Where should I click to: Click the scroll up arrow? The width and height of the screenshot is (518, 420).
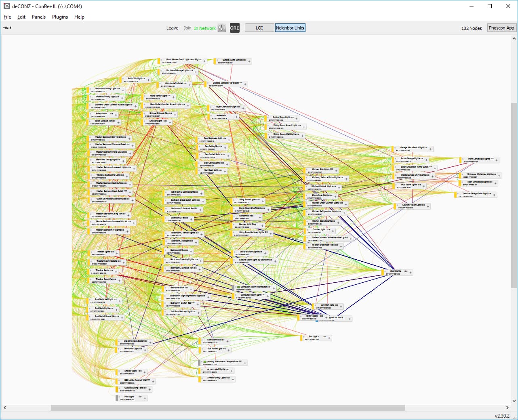point(514,38)
